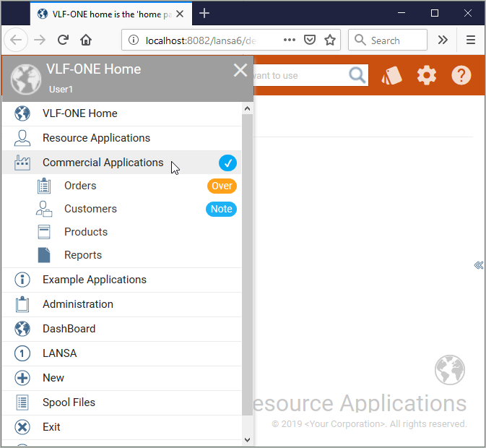
Task: Select Commercial Applications menu item
Action: [x=121, y=163]
